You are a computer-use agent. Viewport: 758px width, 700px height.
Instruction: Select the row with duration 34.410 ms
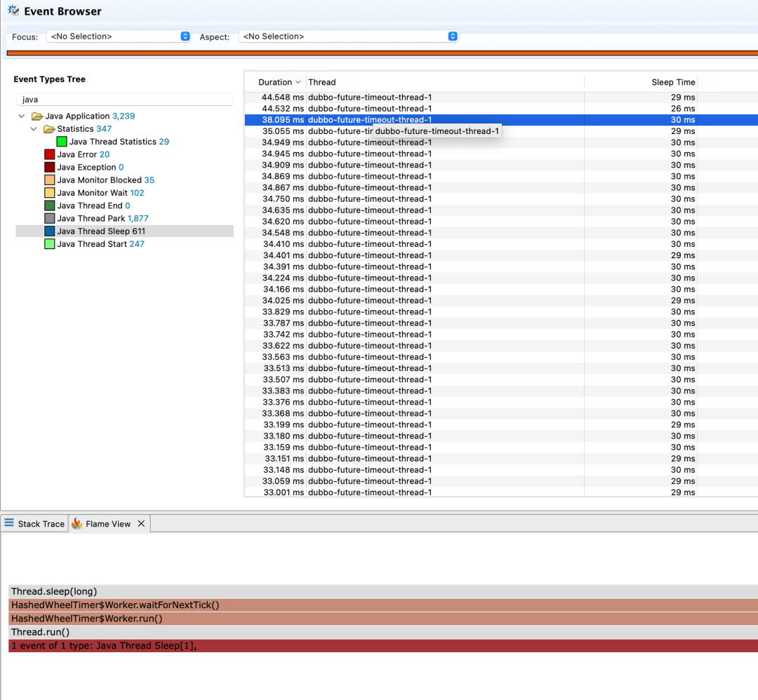(501, 244)
